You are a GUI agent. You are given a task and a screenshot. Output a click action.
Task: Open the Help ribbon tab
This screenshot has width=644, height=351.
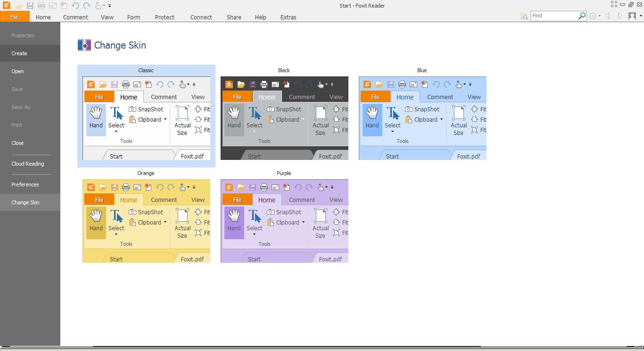point(261,17)
